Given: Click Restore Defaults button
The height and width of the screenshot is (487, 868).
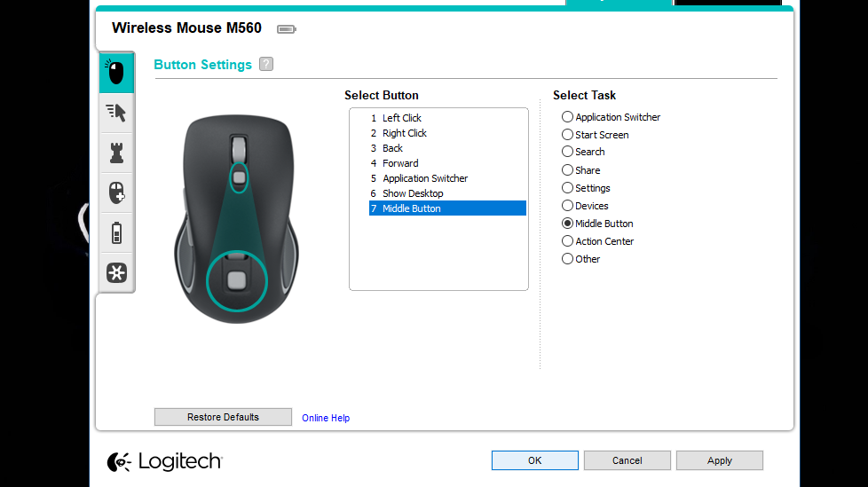Looking at the screenshot, I should coord(223,417).
